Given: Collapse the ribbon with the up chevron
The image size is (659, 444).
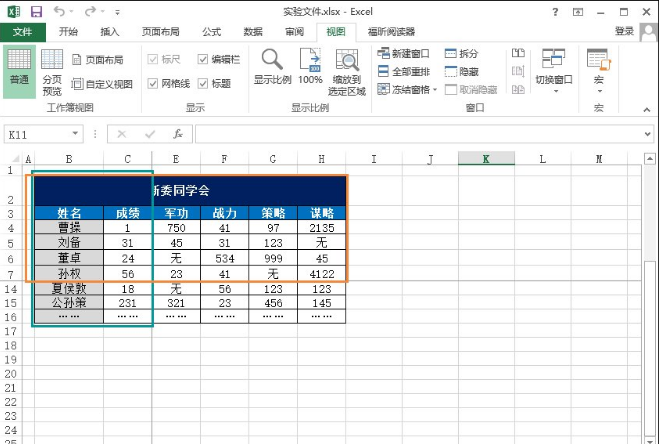Looking at the screenshot, I should [646, 109].
